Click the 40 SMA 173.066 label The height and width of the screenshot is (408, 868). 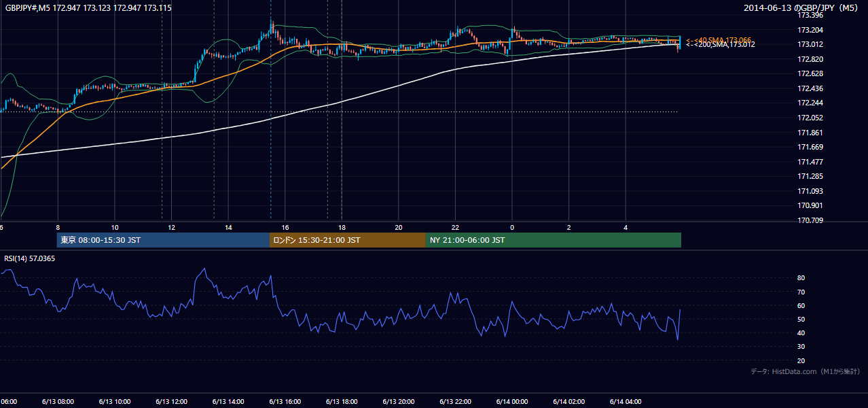[719, 40]
